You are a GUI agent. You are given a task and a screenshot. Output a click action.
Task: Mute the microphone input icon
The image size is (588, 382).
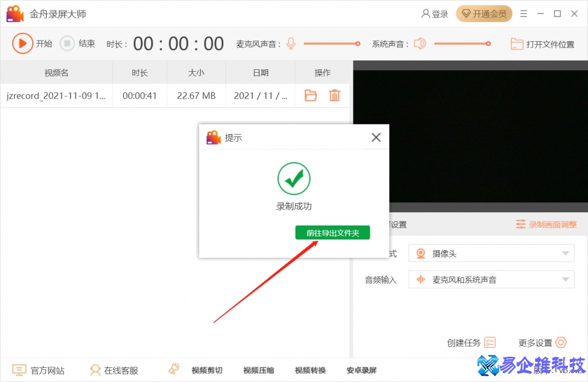(x=290, y=43)
